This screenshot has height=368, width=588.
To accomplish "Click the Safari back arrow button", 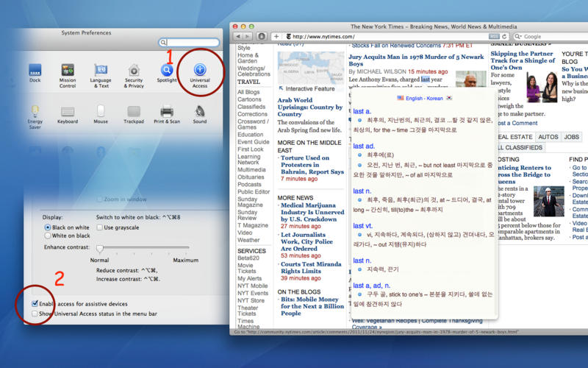I will pos(238,36).
